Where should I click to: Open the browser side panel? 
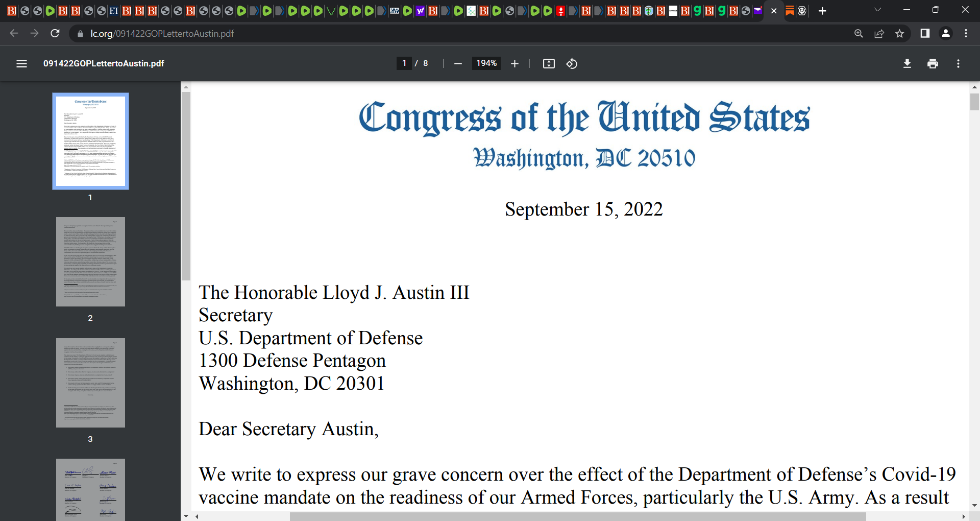[924, 33]
